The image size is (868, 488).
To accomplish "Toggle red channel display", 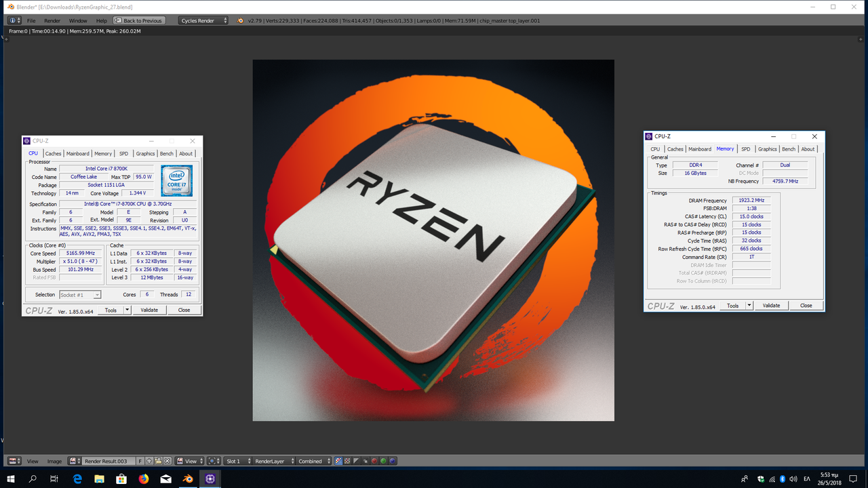I will 374,461.
